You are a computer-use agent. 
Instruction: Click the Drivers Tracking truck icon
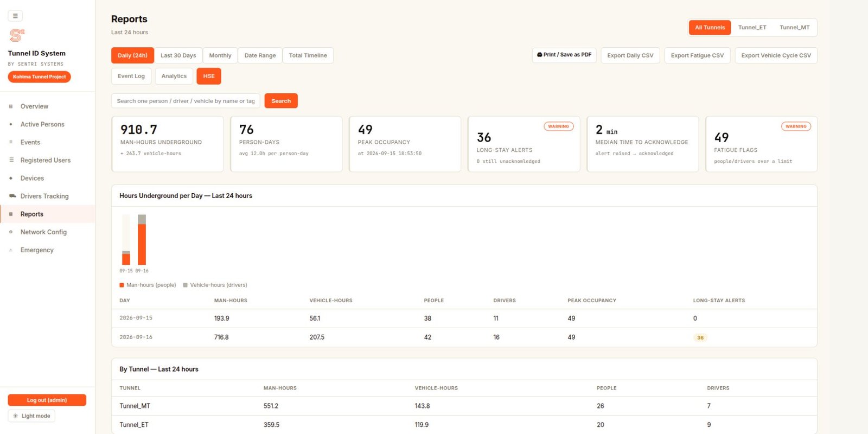[x=12, y=196]
